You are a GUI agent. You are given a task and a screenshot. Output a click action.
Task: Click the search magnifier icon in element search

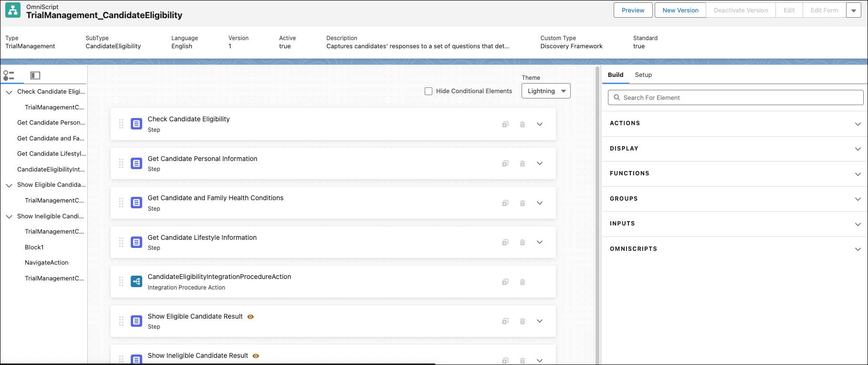pos(617,97)
